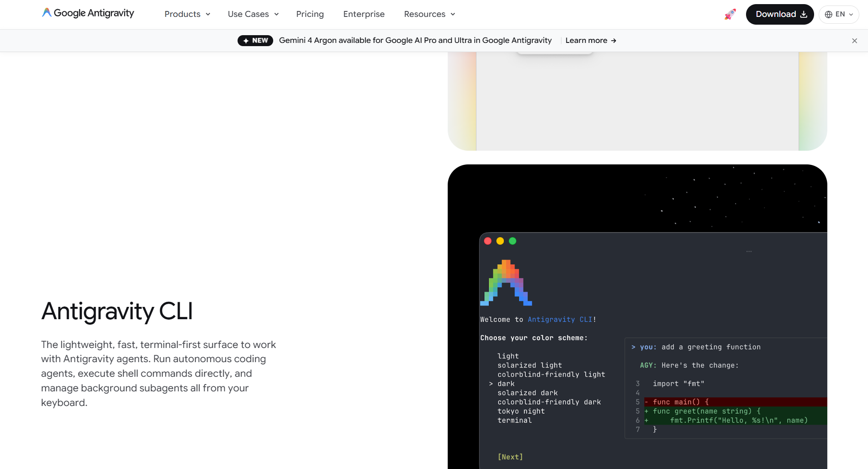Open the Pricing page
Image resolution: width=868 pixels, height=469 pixels.
click(310, 14)
